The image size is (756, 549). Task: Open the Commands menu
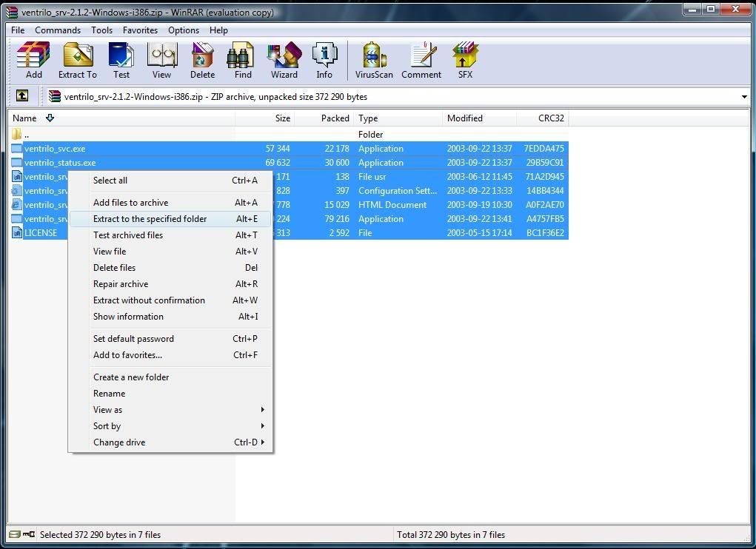58,30
